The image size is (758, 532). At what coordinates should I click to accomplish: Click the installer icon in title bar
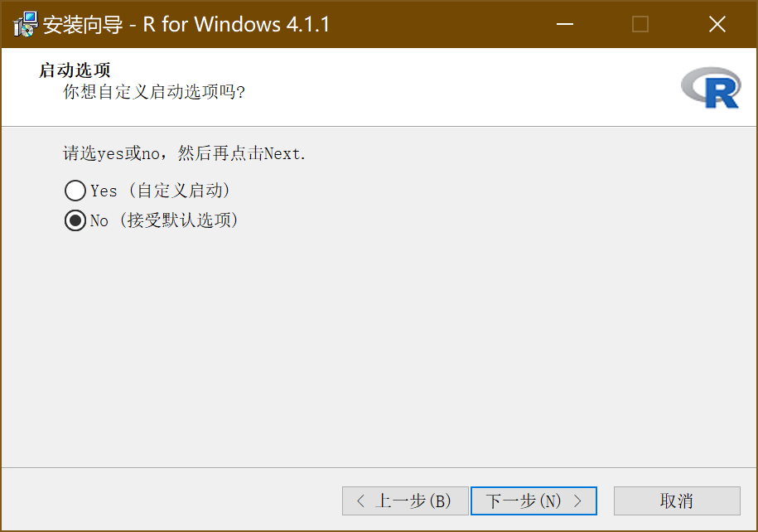point(25,24)
